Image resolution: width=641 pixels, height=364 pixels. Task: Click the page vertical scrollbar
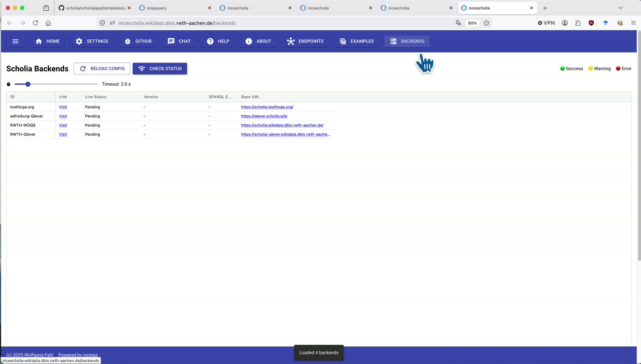point(639,146)
